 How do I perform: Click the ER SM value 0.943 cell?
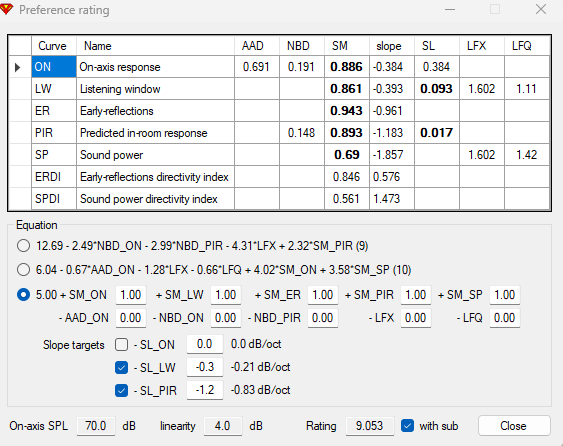tap(347, 111)
